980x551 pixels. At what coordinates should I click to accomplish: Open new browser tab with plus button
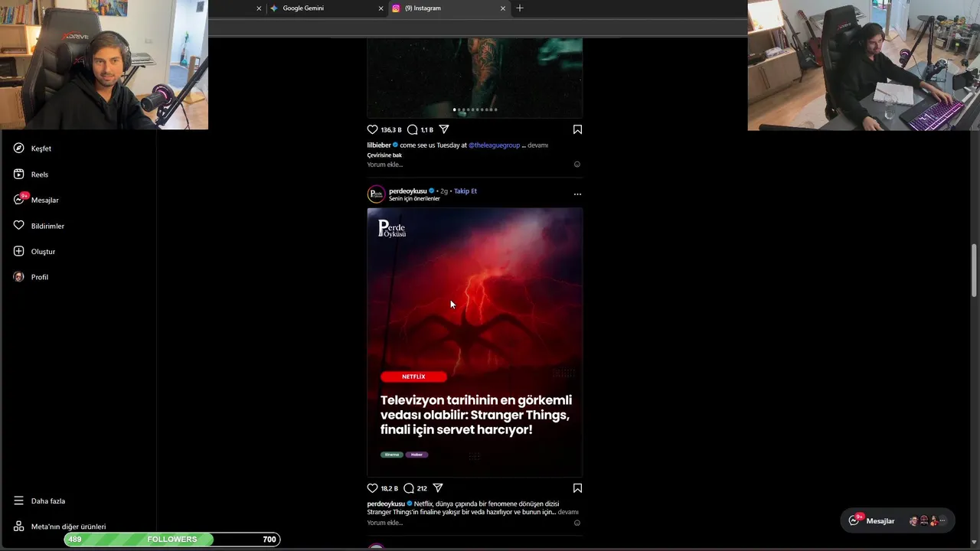520,8
